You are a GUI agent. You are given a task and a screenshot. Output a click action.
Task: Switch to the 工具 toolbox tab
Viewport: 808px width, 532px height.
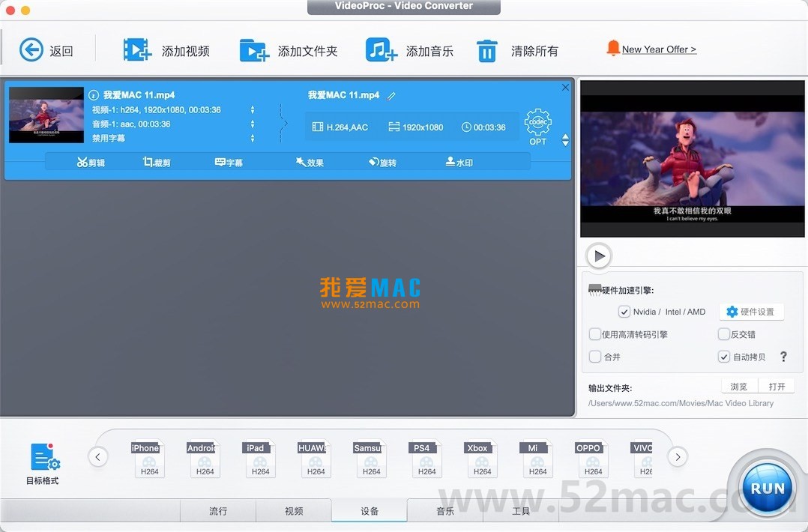pos(521,511)
